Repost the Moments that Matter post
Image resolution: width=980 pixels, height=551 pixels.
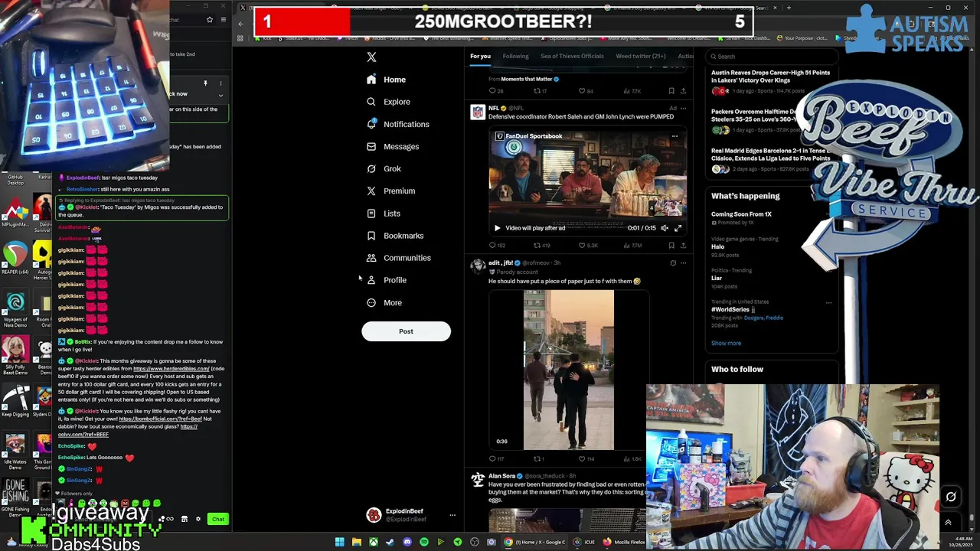pyautogui.click(x=541, y=91)
